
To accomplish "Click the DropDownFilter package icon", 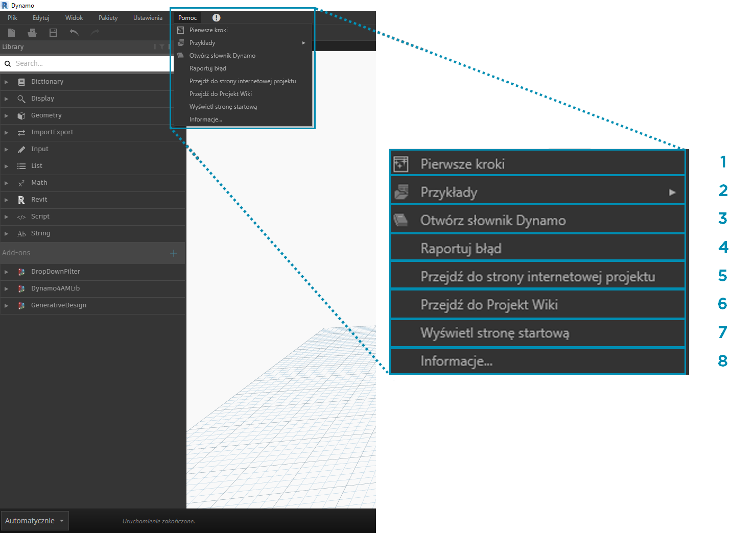I will 21,272.
